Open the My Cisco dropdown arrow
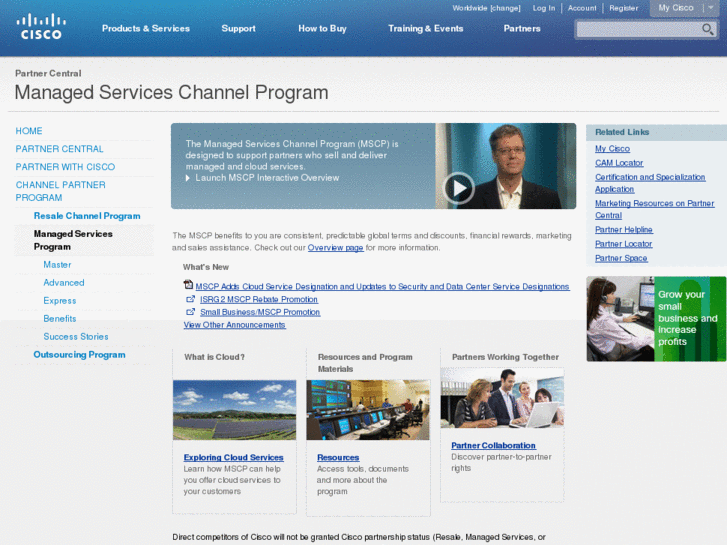Image resolution: width=727 pixels, height=545 pixels. tap(711, 8)
